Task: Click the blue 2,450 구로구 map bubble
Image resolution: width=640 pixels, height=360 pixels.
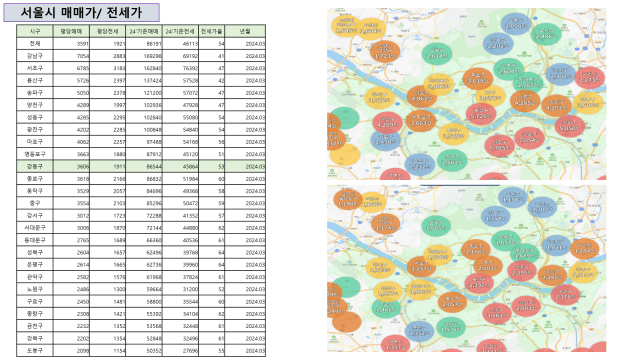Action: [385, 139]
